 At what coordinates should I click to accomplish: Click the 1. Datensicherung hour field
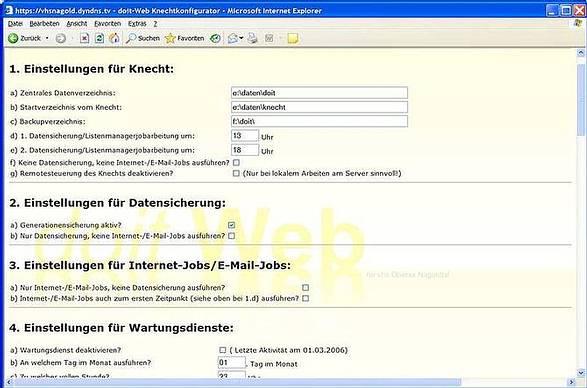[x=245, y=136]
